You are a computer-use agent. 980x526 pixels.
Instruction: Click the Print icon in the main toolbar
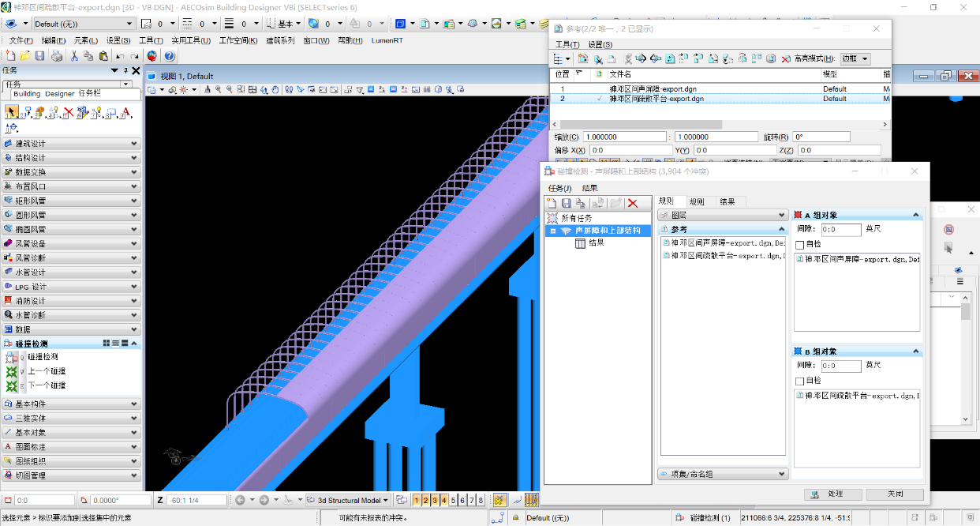coord(57,56)
